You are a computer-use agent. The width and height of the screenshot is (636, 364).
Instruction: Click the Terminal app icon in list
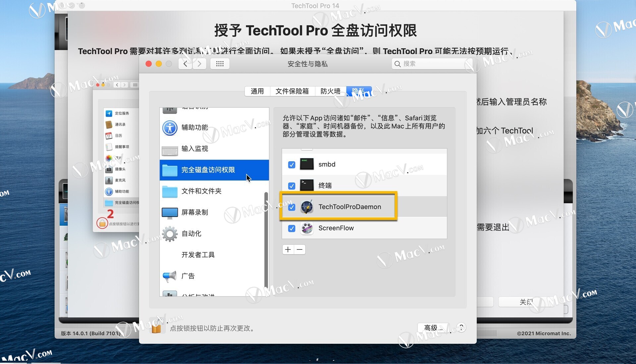tap(307, 185)
